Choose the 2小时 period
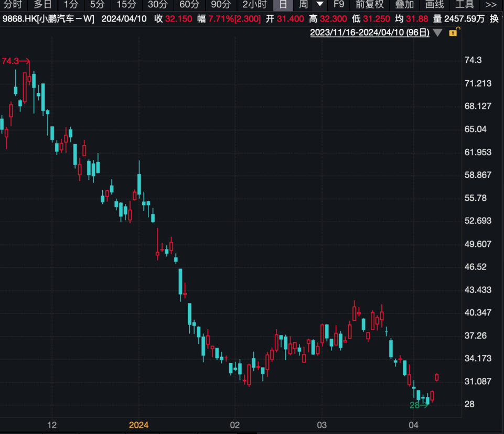The width and height of the screenshot is (504, 434). (x=254, y=5)
